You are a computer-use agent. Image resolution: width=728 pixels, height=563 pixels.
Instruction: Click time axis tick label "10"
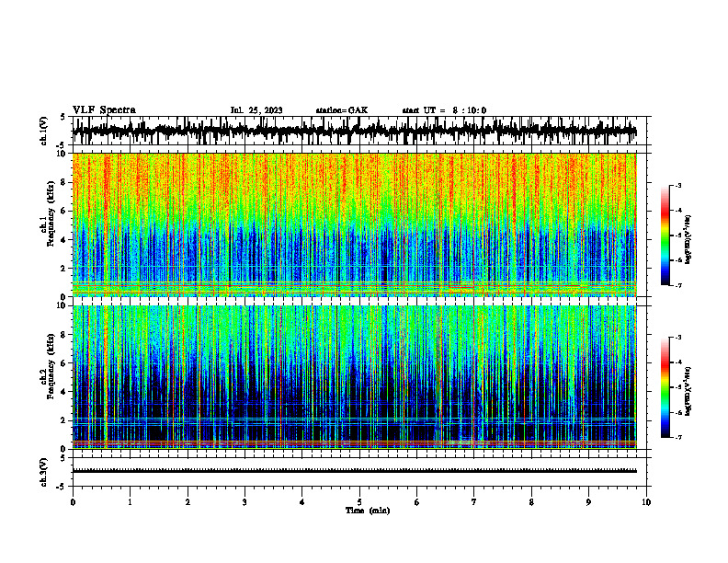646,502
